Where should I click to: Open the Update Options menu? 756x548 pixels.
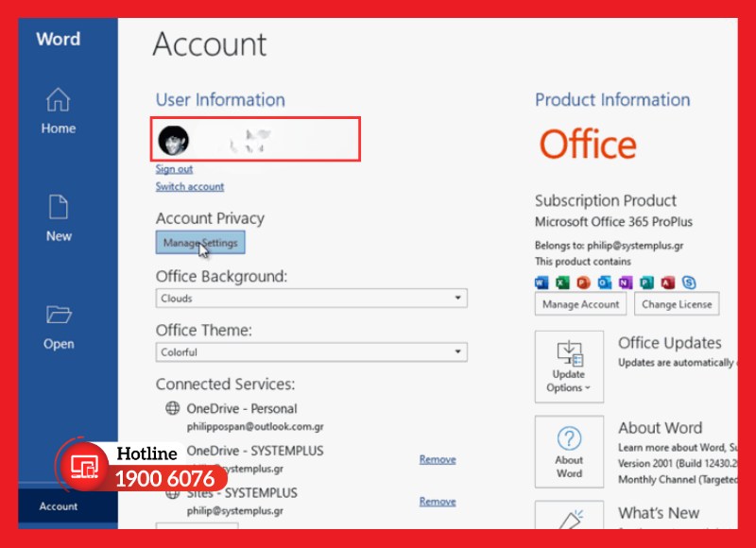click(569, 367)
